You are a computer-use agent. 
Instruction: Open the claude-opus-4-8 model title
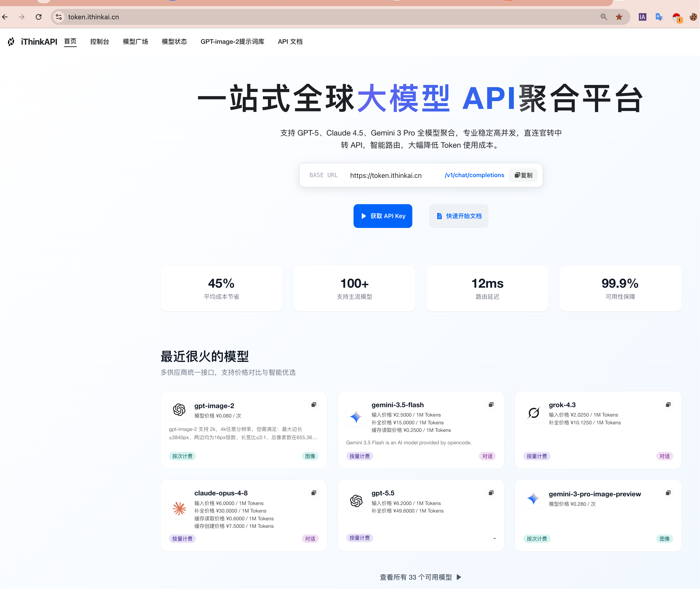221,493
